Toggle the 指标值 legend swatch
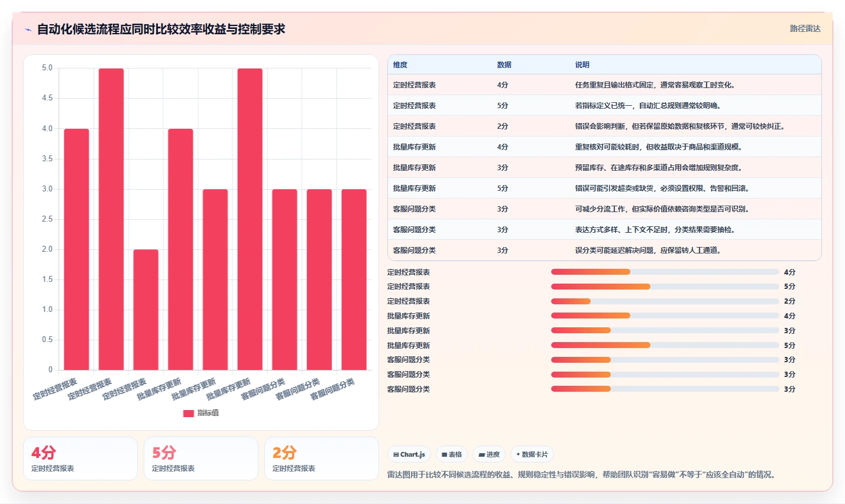Image resolution: width=845 pixels, height=504 pixels. 189,413
